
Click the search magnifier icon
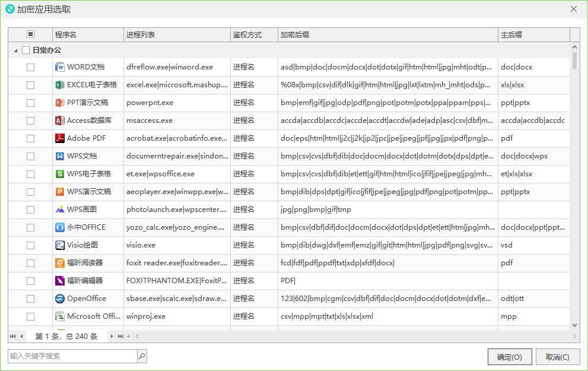[142, 356]
